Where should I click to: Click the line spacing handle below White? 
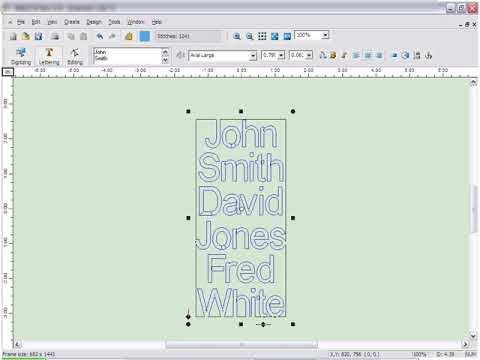click(x=263, y=324)
